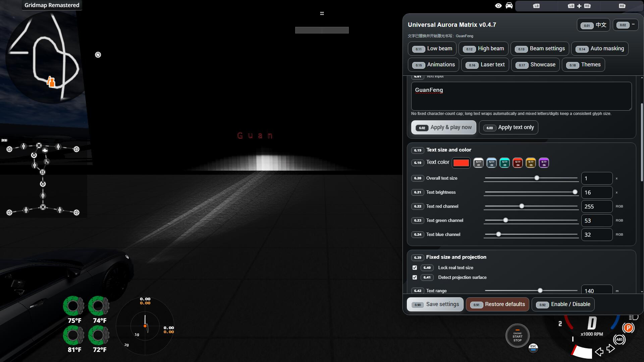The height and width of the screenshot is (362, 644).
Task: Focus the red channel value field showing 255
Action: coord(597,206)
